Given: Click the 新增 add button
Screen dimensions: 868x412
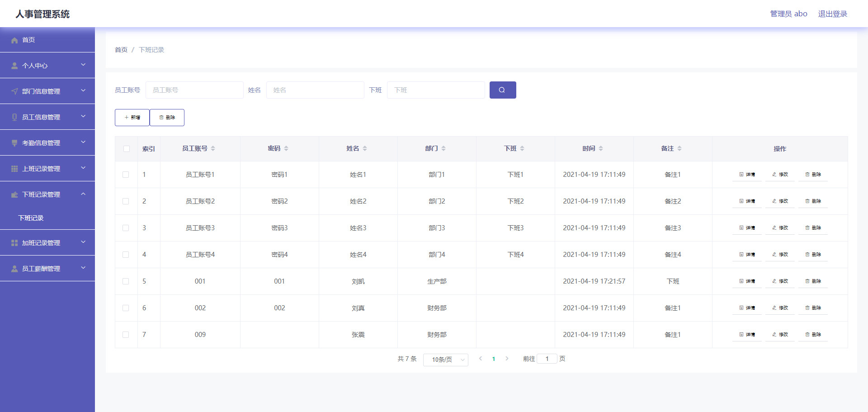Looking at the screenshot, I should 132,118.
